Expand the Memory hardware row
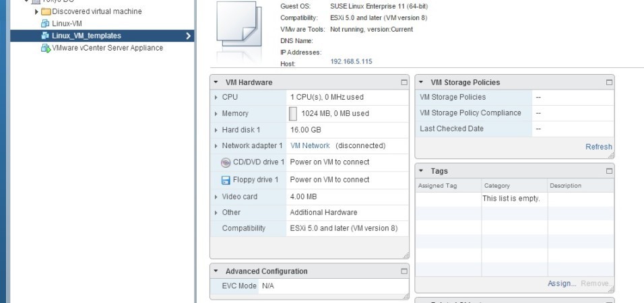The height and width of the screenshot is (303, 644). [216, 114]
